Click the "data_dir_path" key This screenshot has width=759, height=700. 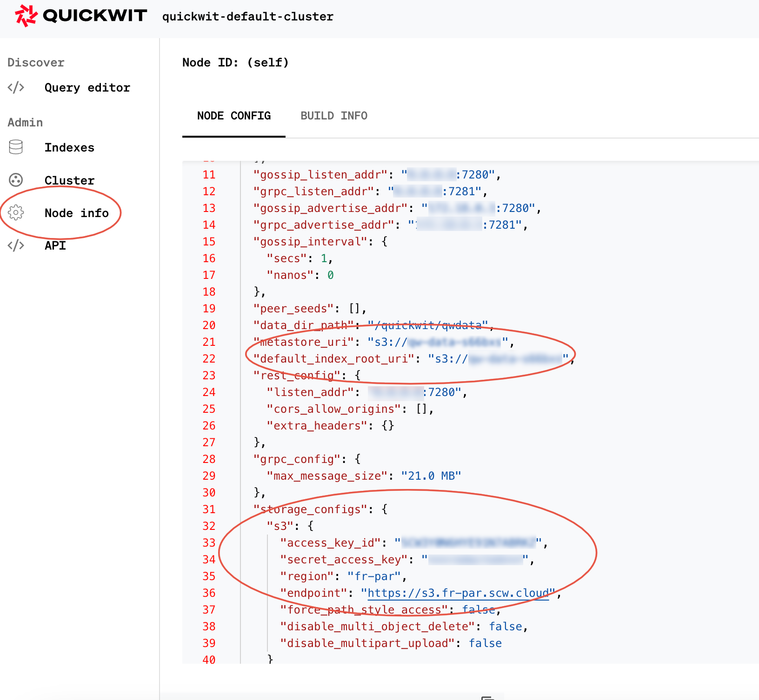pos(304,325)
